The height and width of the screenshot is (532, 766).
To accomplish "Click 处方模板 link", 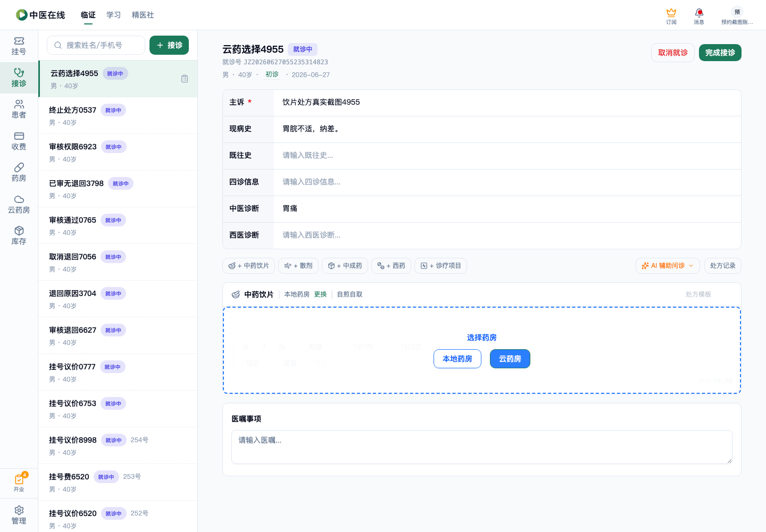I will pos(698,294).
